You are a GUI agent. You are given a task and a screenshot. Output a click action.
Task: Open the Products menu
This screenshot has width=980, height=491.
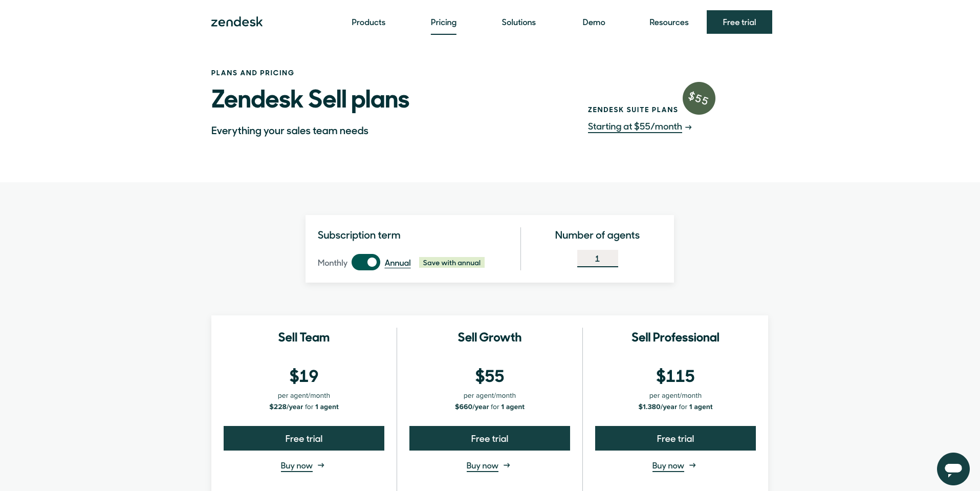pyautogui.click(x=368, y=22)
